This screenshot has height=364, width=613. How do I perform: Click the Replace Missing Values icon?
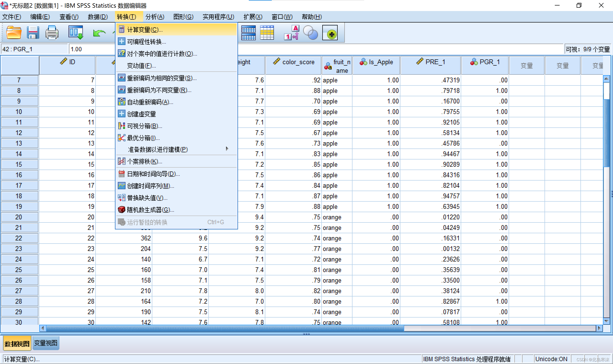click(121, 198)
